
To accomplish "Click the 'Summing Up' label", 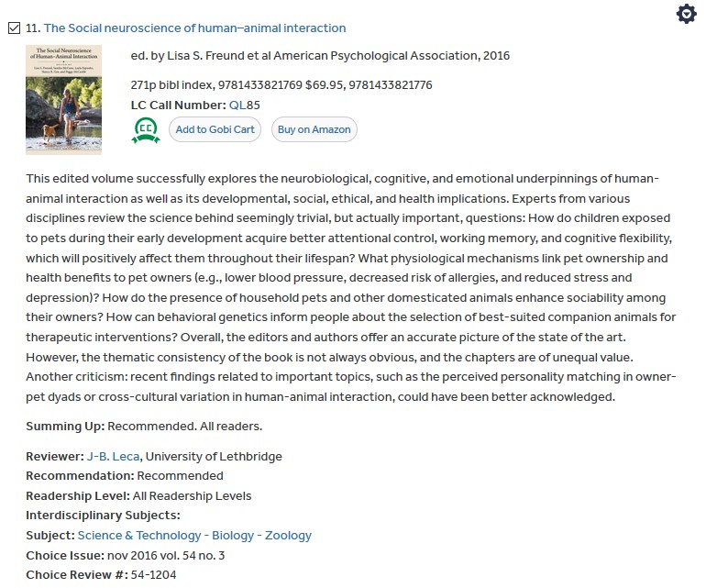I will coord(65,427).
